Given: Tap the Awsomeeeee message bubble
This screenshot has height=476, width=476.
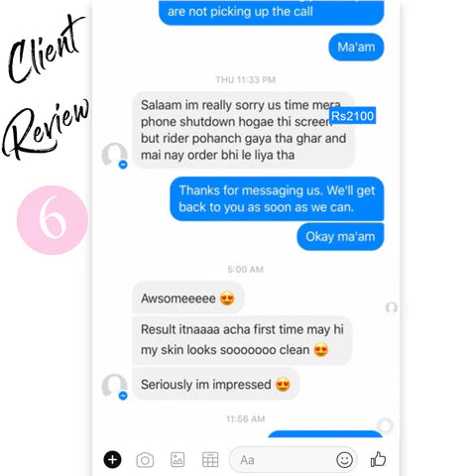Looking at the screenshot, I should [x=188, y=298].
